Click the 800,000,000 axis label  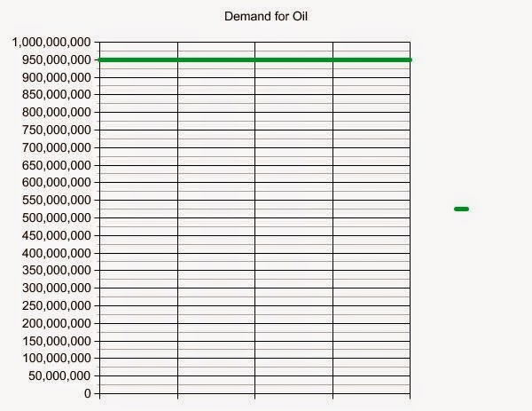click(57, 112)
